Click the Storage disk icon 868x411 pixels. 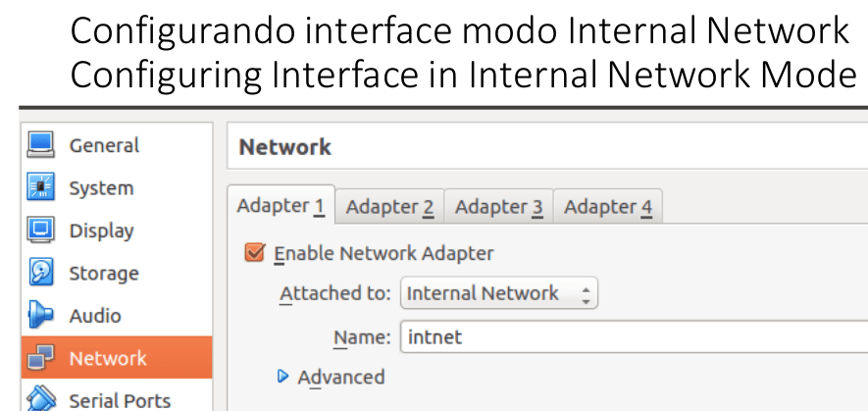[40, 273]
